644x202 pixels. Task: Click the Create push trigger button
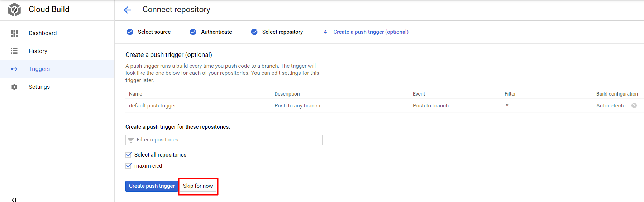(152, 186)
